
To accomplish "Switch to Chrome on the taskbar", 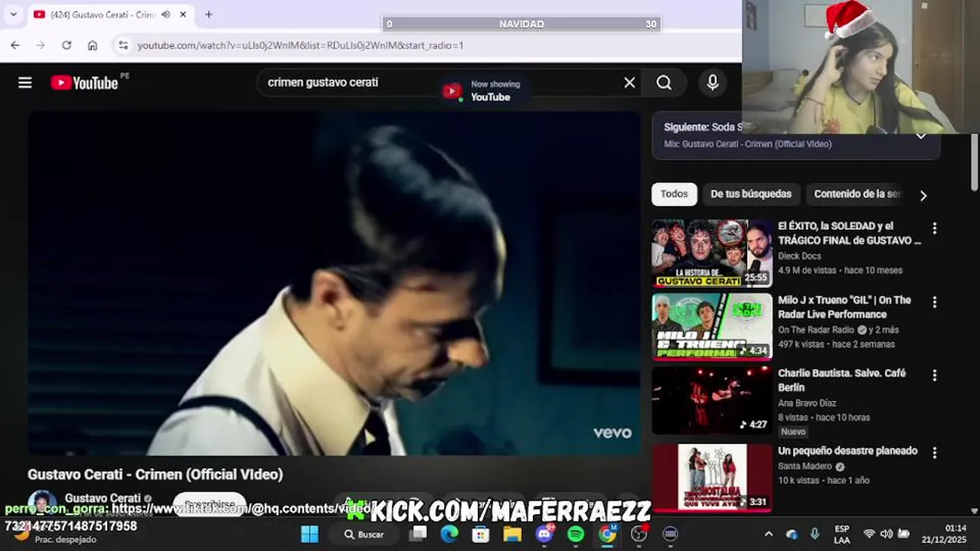I will (x=607, y=534).
